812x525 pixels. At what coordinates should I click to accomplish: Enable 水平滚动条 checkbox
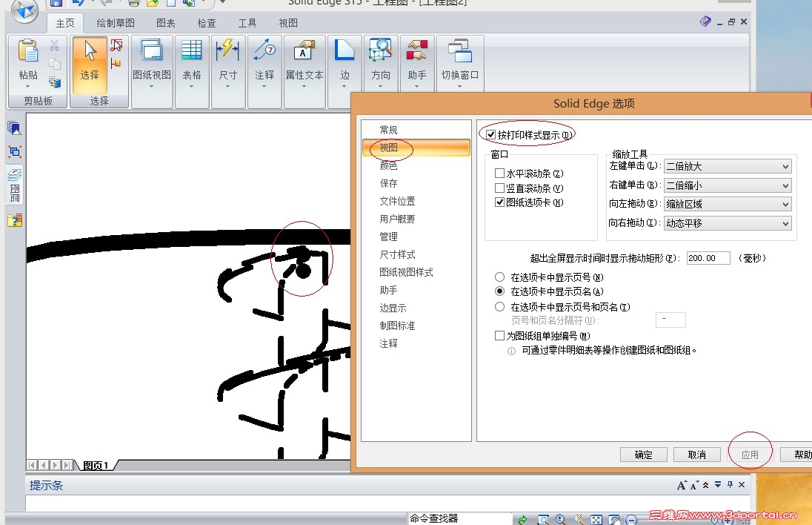[500, 173]
